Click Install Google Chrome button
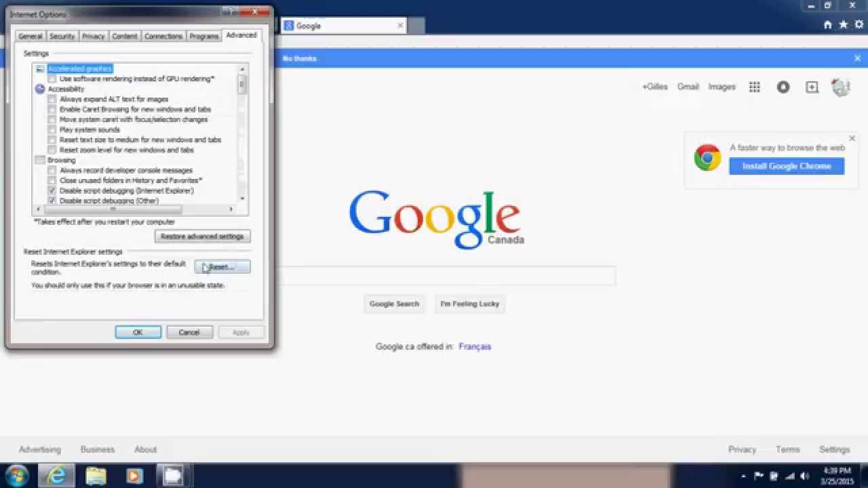 (x=787, y=166)
